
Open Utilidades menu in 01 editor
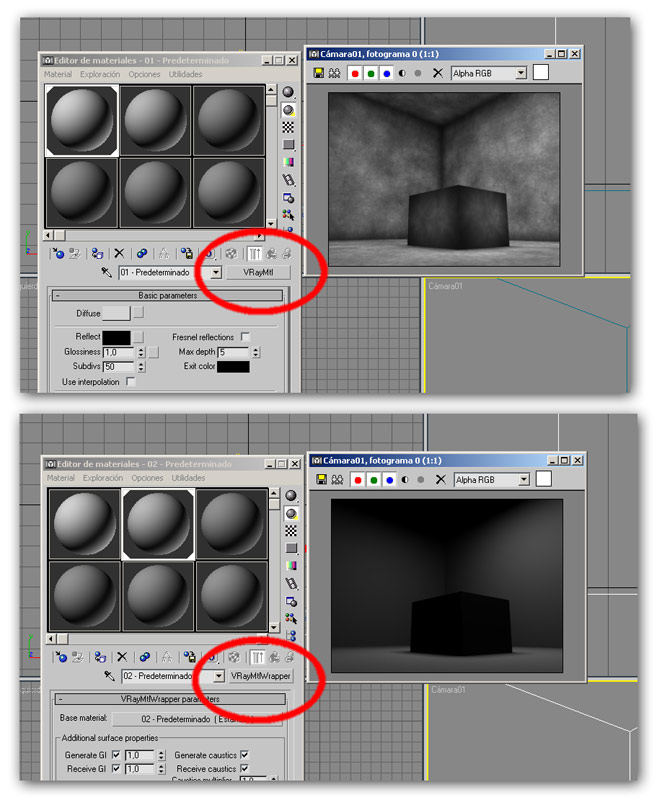coord(185,74)
